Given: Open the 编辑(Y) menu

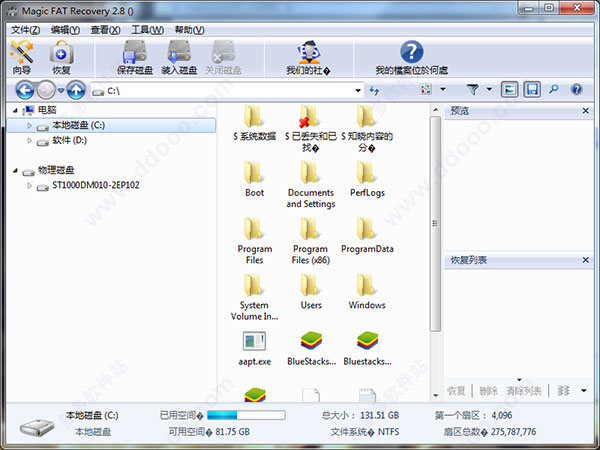Looking at the screenshot, I should 65,30.
